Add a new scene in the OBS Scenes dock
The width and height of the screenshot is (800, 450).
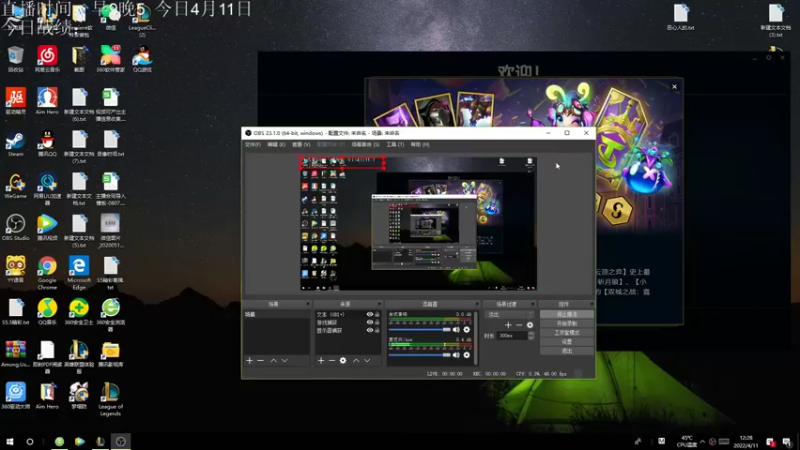point(249,361)
